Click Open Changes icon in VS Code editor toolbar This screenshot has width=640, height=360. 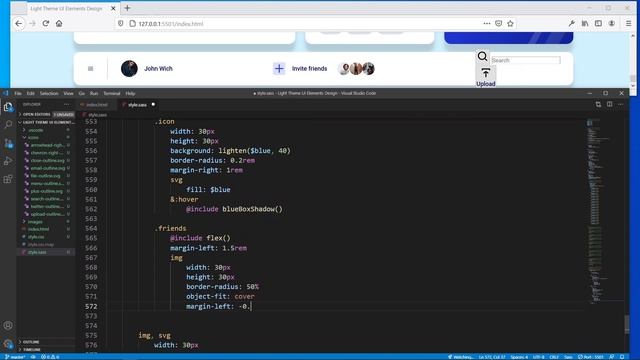tap(598, 104)
